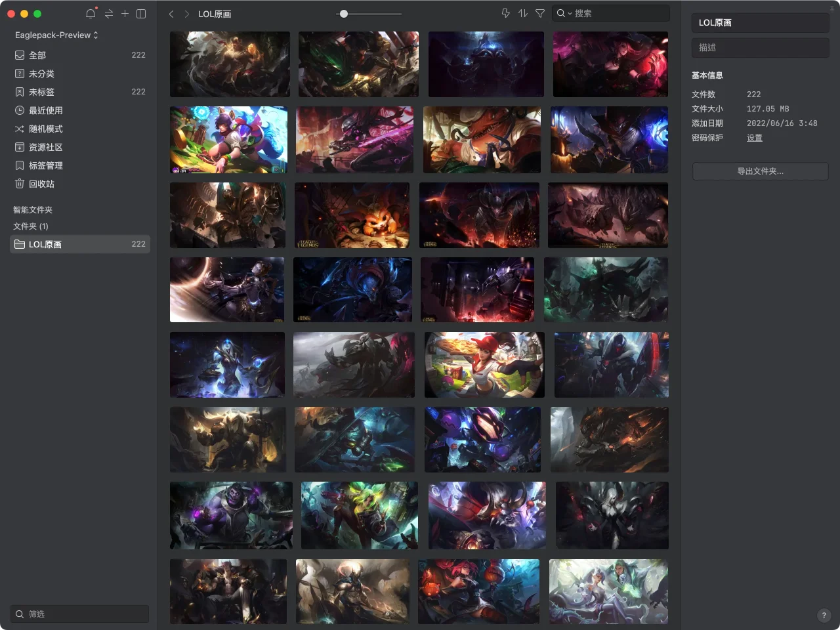Open 随机模式 in the sidebar
This screenshot has width=840, height=630.
(80, 129)
